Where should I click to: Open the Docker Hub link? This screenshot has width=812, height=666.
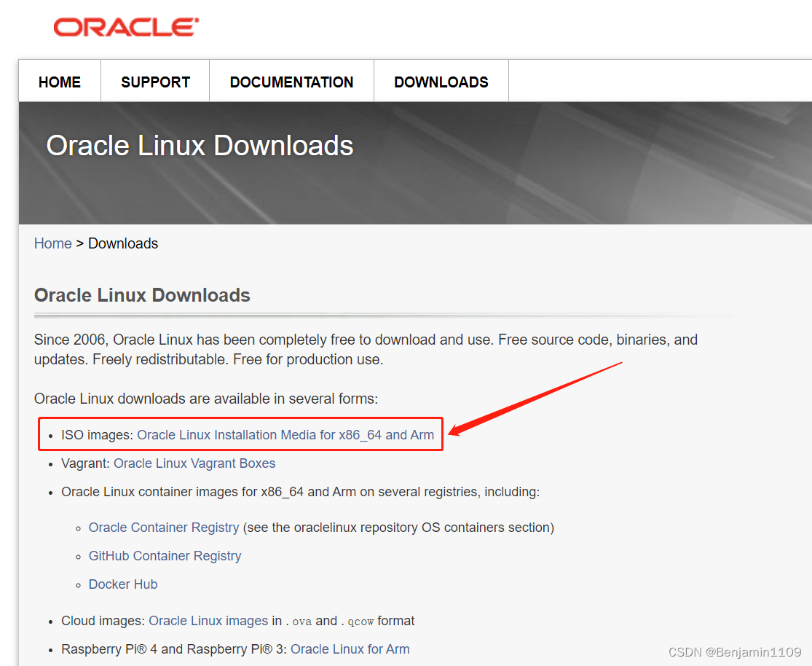click(x=123, y=584)
